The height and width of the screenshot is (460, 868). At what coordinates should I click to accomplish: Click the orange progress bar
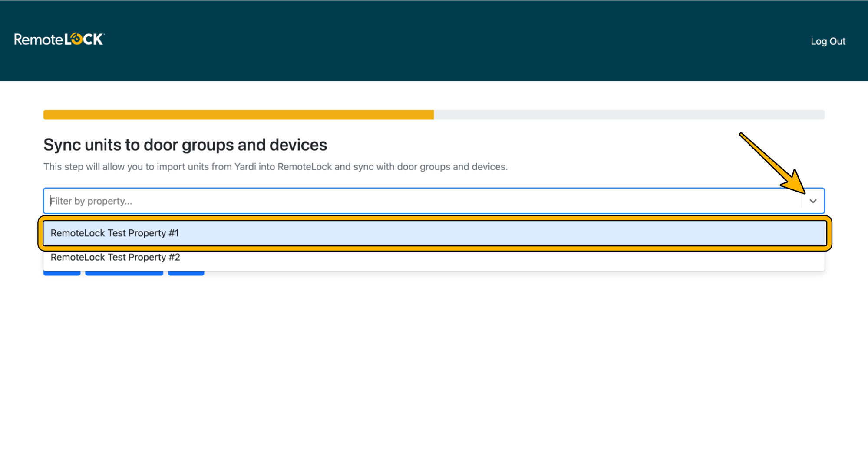point(238,115)
